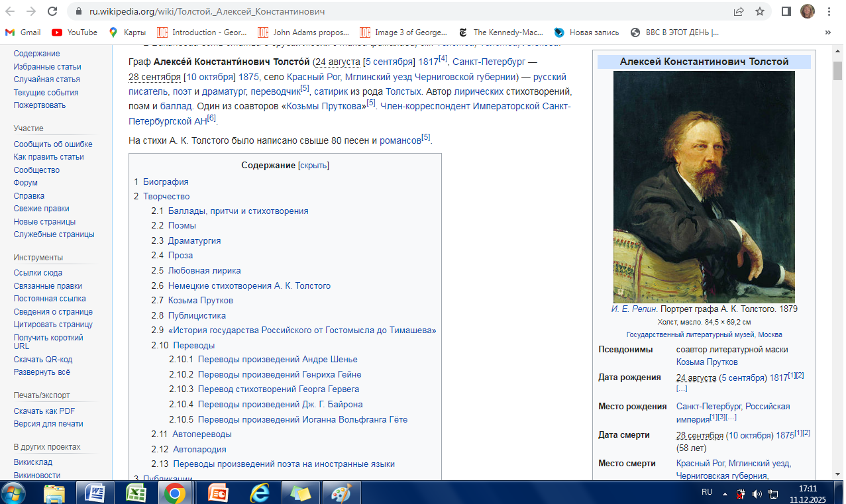Open File Explorer from the taskbar
The image size is (846, 504).
tap(54, 493)
